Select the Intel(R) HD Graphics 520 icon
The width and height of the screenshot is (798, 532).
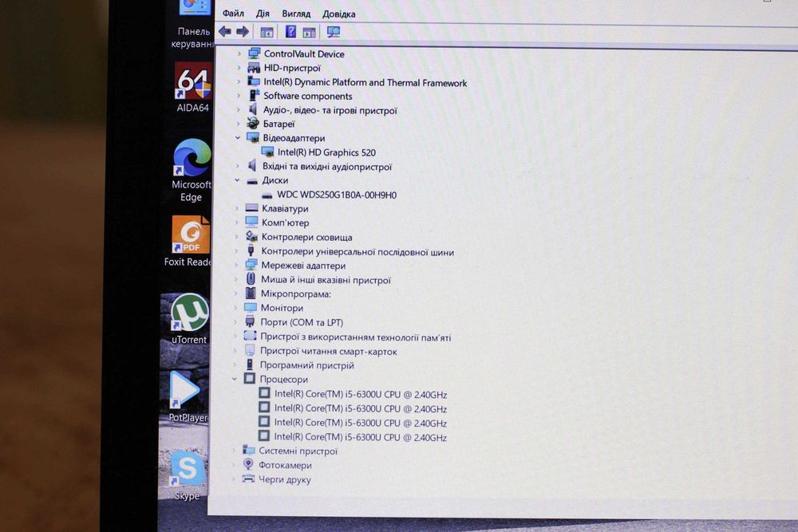(x=267, y=152)
